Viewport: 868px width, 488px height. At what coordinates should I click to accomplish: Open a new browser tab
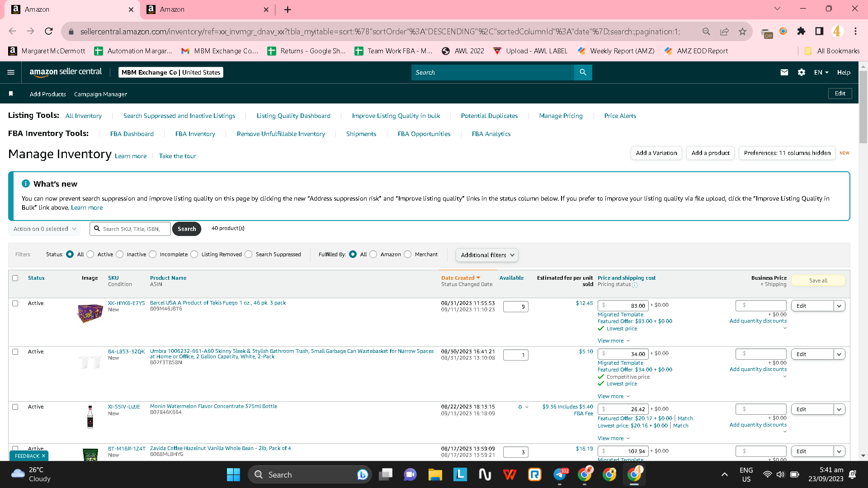tap(288, 9)
